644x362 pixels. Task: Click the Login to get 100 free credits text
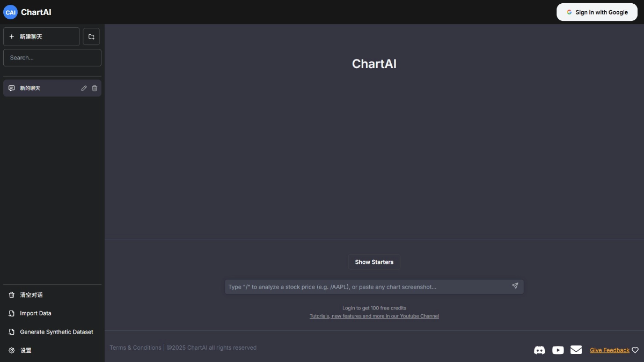tap(374, 308)
